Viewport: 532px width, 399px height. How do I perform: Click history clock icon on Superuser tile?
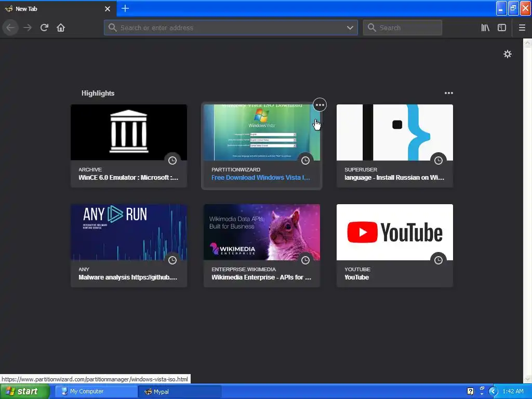pyautogui.click(x=438, y=161)
